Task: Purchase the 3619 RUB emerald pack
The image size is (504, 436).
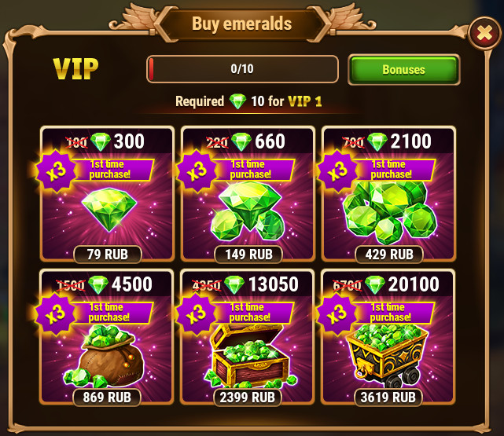Action: pyautogui.click(x=388, y=398)
